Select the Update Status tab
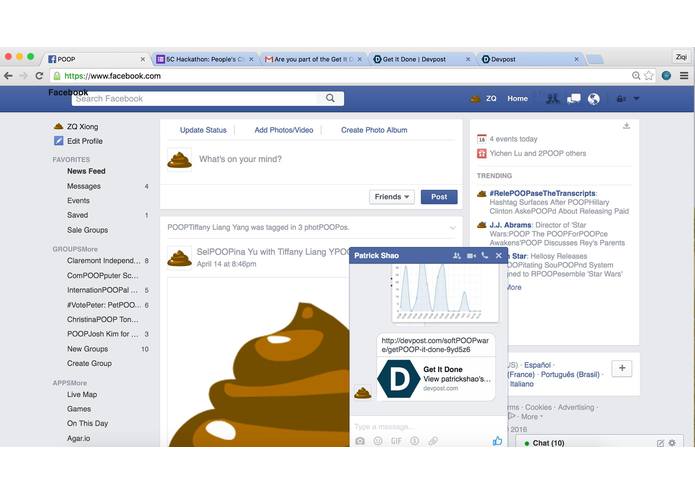 click(x=203, y=130)
